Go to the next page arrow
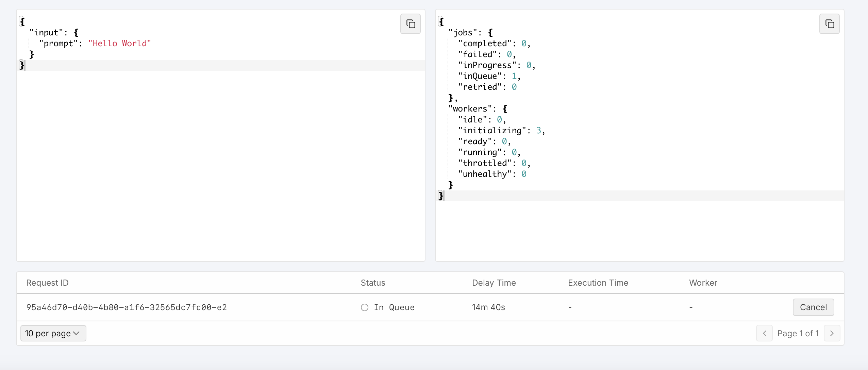The image size is (868, 370). point(832,333)
